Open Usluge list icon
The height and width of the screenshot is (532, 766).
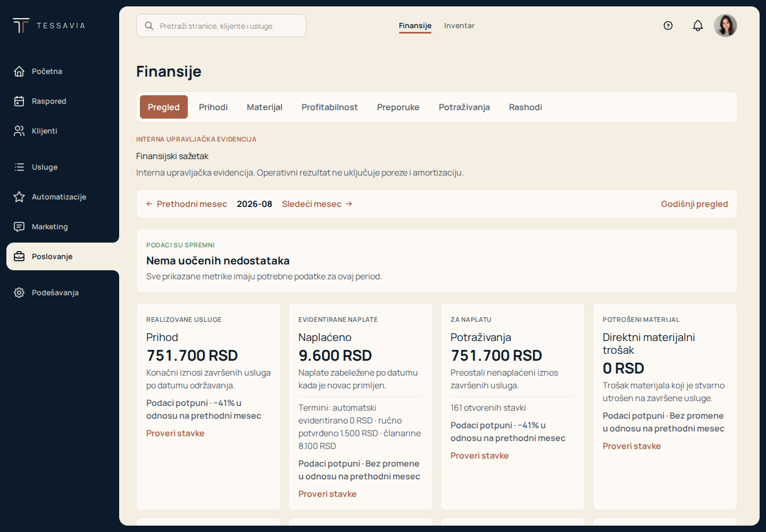pyautogui.click(x=19, y=167)
